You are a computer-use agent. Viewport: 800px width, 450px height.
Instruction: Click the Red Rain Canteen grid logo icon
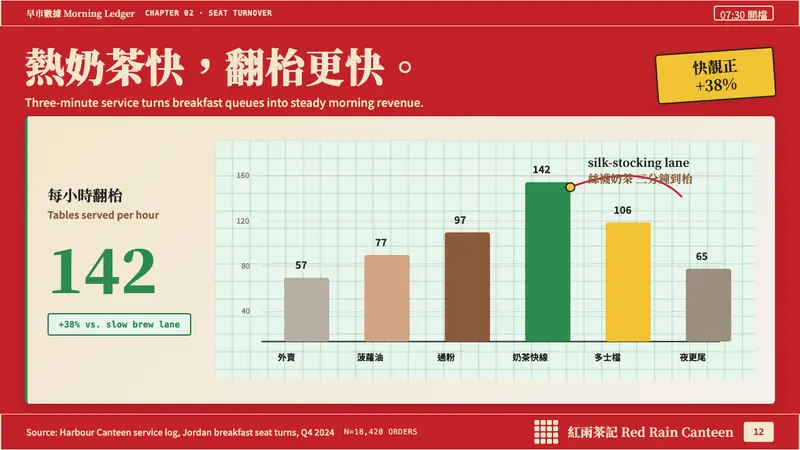[x=546, y=432]
